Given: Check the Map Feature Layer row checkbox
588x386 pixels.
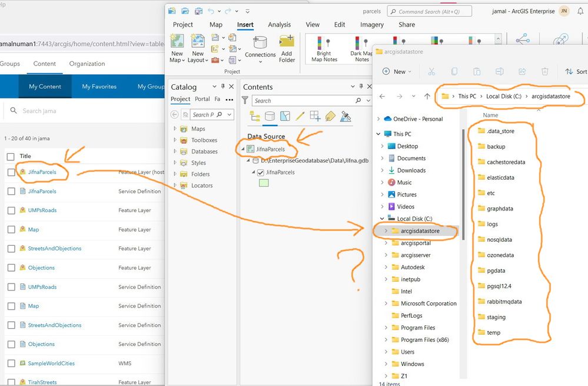Looking at the screenshot, I should tap(11, 229).
